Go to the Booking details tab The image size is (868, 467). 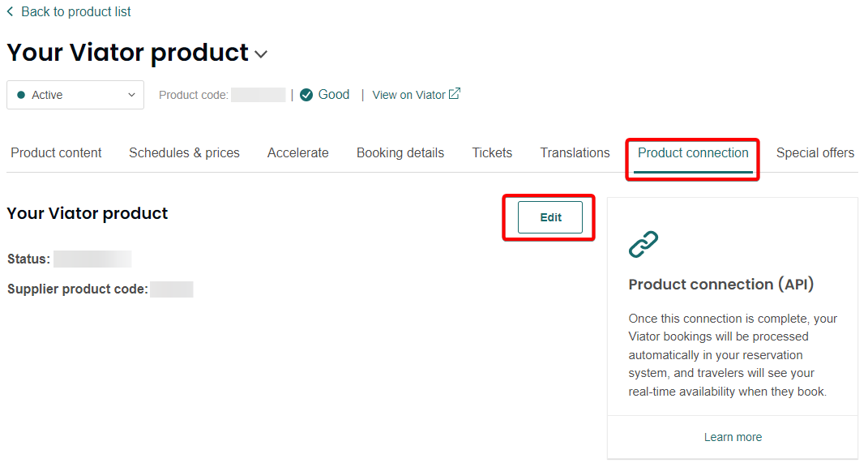pyautogui.click(x=400, y=153)
